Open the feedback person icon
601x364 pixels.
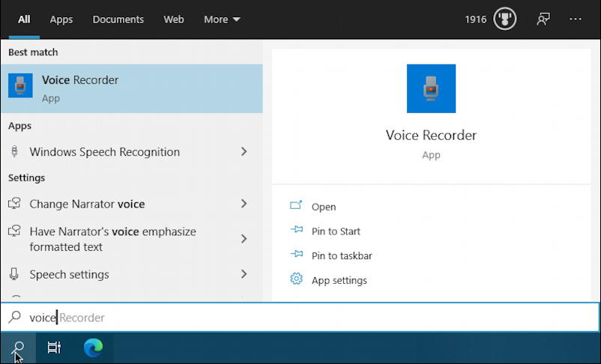pyautogui.click(x=543, y=19)
